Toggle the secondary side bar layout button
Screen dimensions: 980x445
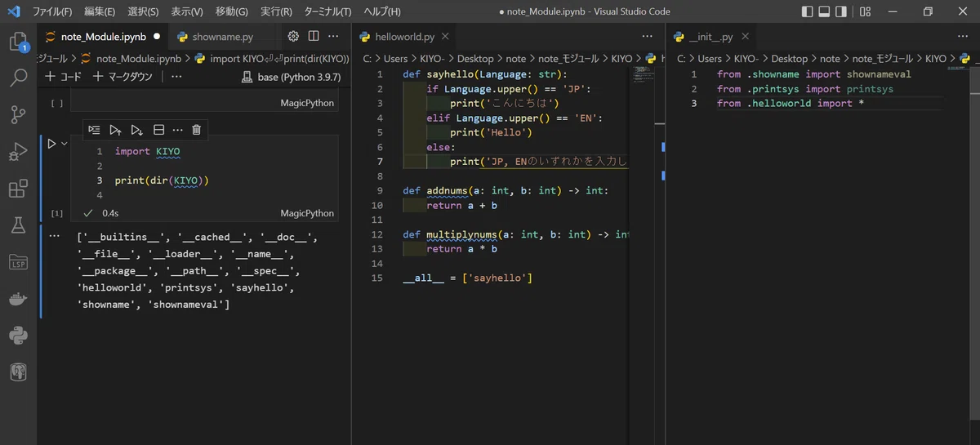840,11
